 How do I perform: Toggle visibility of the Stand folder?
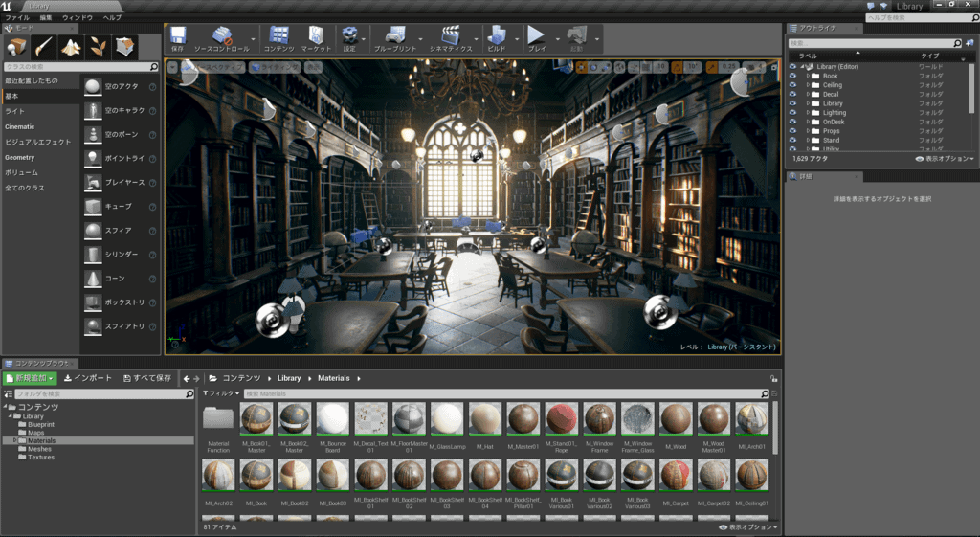(x=793, y=140)
